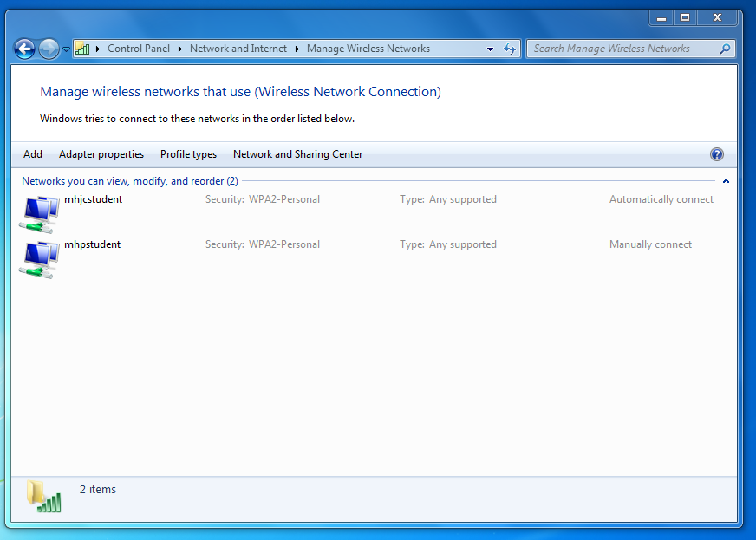
Task: Navigate to Control Panel breadcrumb
Action: pos(139,49)
